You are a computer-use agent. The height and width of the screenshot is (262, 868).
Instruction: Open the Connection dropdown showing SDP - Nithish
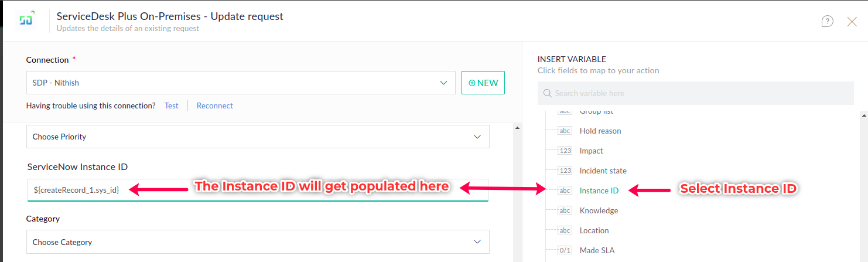(x=240, y=83)
